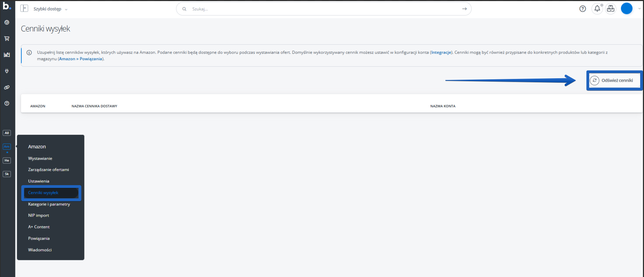Open the shopping cart orders icon
This screenshot has width=644, height=277.
(7, 39)
